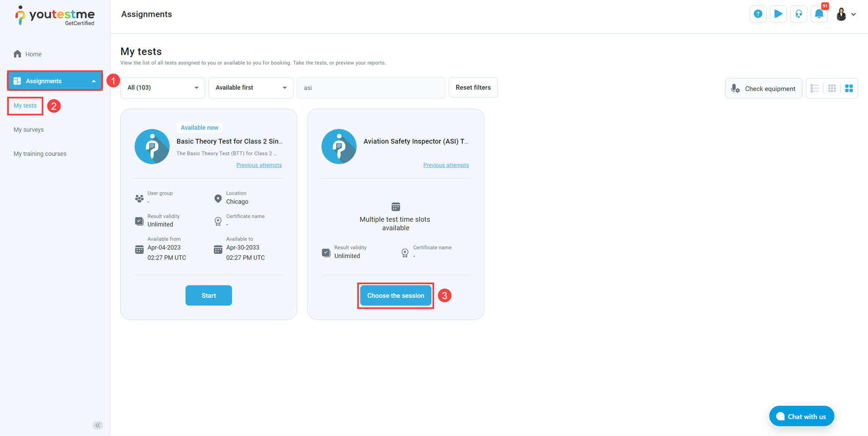The height and width of the screenshot is (436, 868).
Task: Start the Basic Theory Test
Action: click(x=209, y=296)
